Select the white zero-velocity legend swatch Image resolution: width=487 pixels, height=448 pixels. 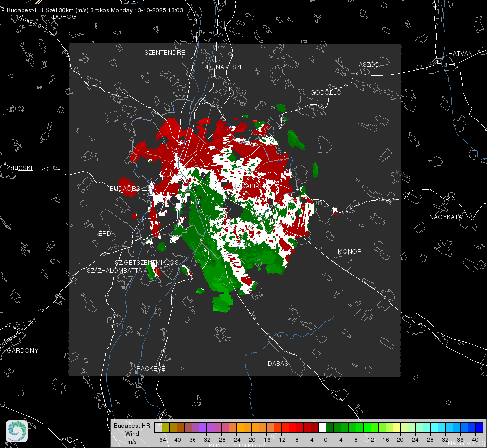click(x=322, y=427)
